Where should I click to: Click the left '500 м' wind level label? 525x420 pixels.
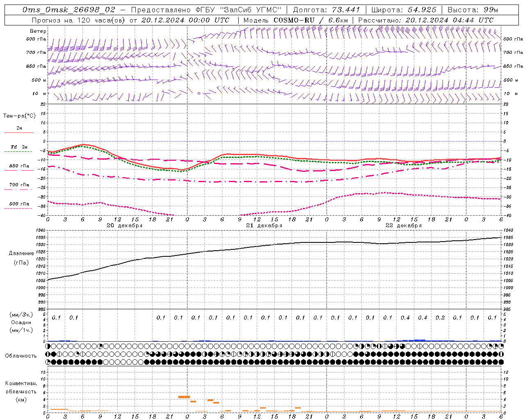click(x=39, y=80)
